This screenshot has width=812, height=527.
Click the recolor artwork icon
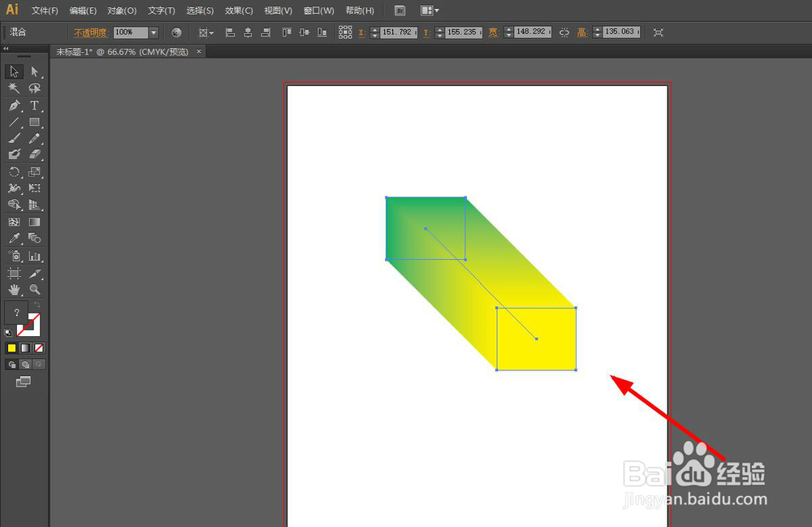pos(176,32)
